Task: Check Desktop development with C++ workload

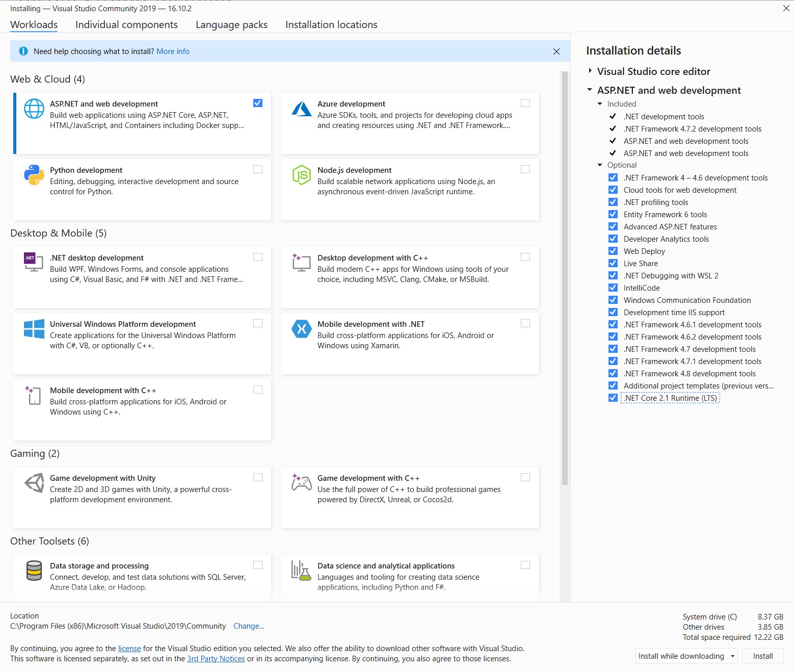Action: pyautogui.click(x=525, y=257)
